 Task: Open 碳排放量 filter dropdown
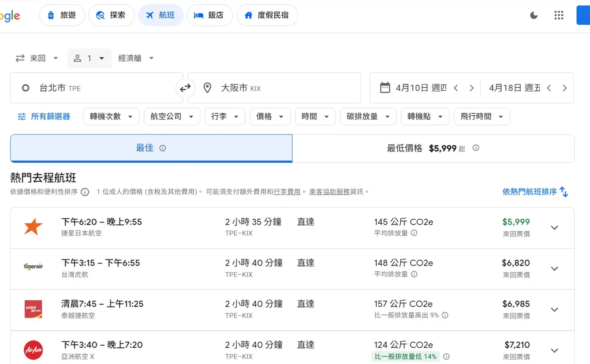click(368, 117)
